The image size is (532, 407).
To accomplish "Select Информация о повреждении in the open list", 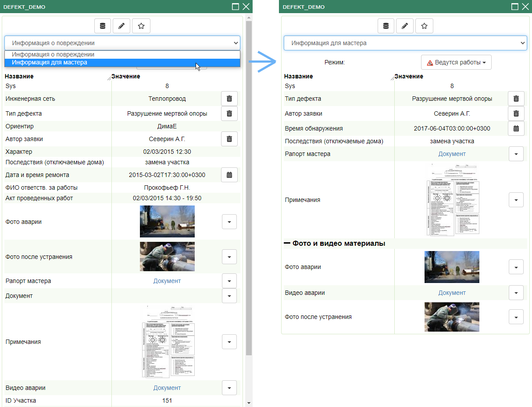I will (53, 55).
